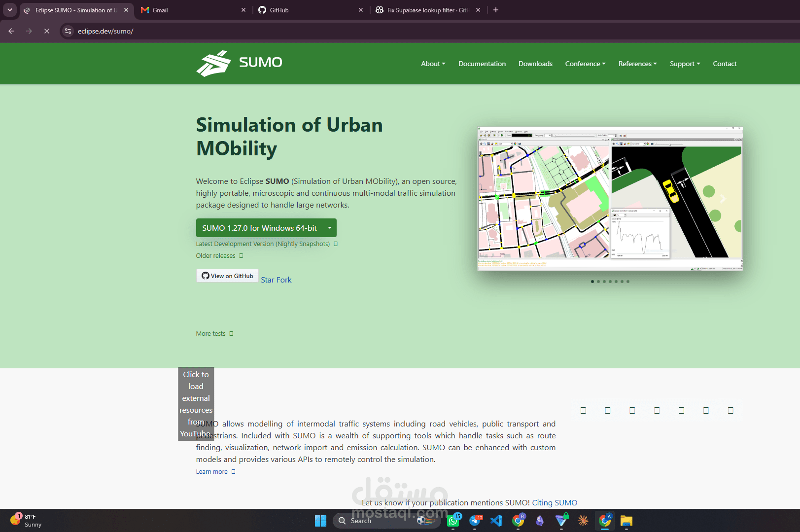Close the GitHub tab

(x=361, y=10)
